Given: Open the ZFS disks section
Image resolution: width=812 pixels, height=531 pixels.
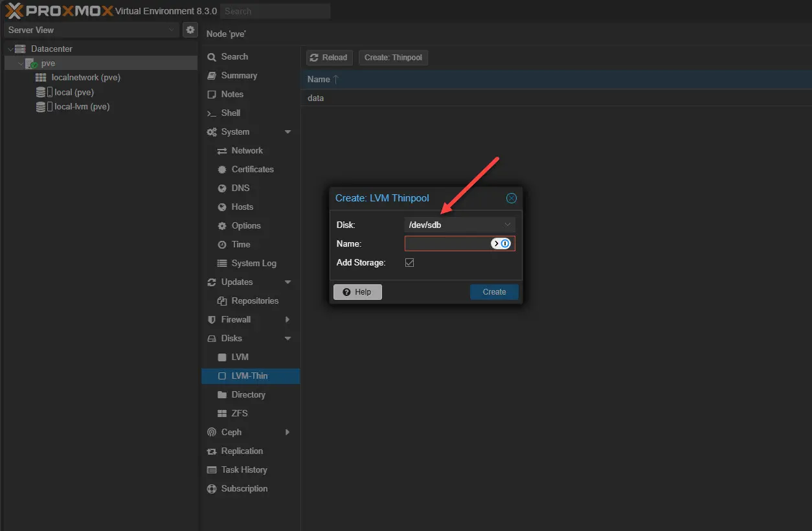Looking at the screenshot, I should tap(240, 414).
